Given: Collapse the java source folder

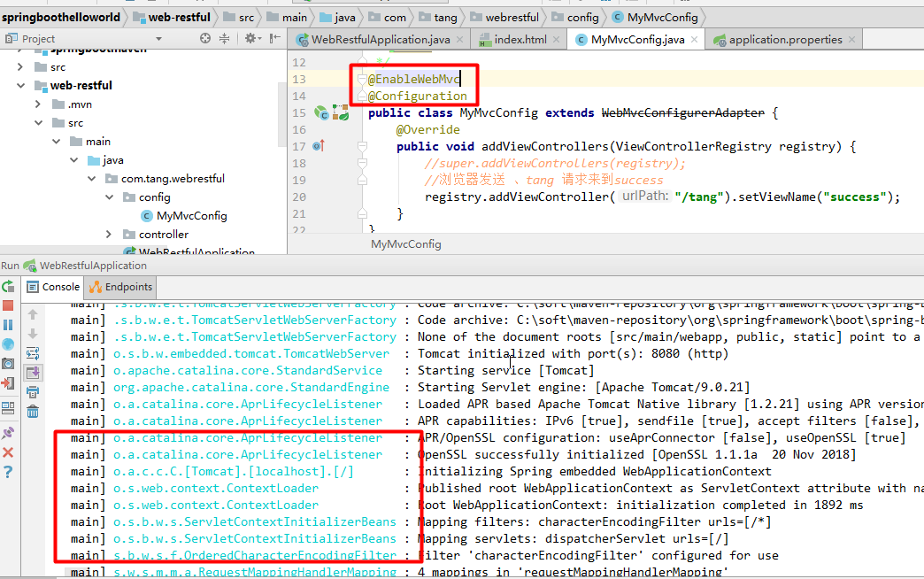Looking at the screenshot, I should pyautogui.click(x=73, y=160).
